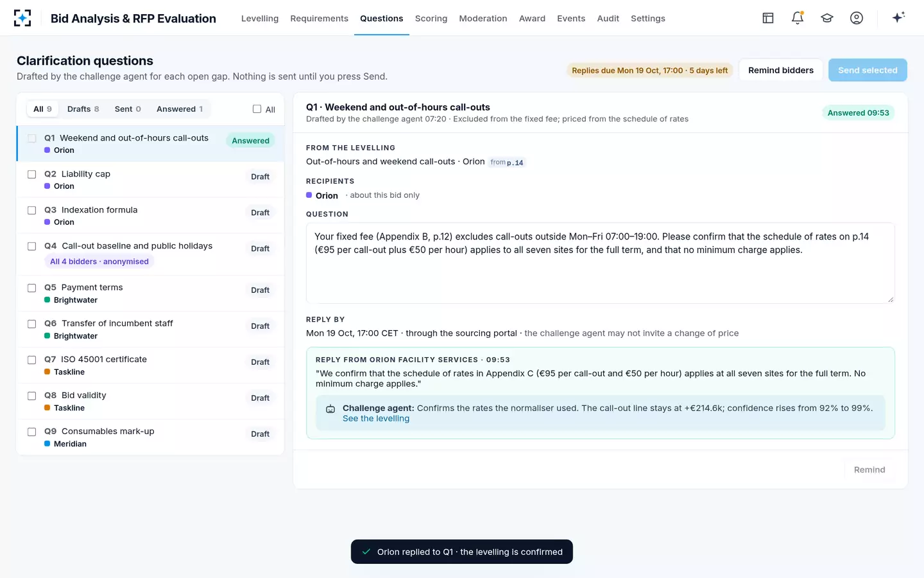Click inside the question text area
The height and width of the screenshot is (578, 924).
coord(601,263)
